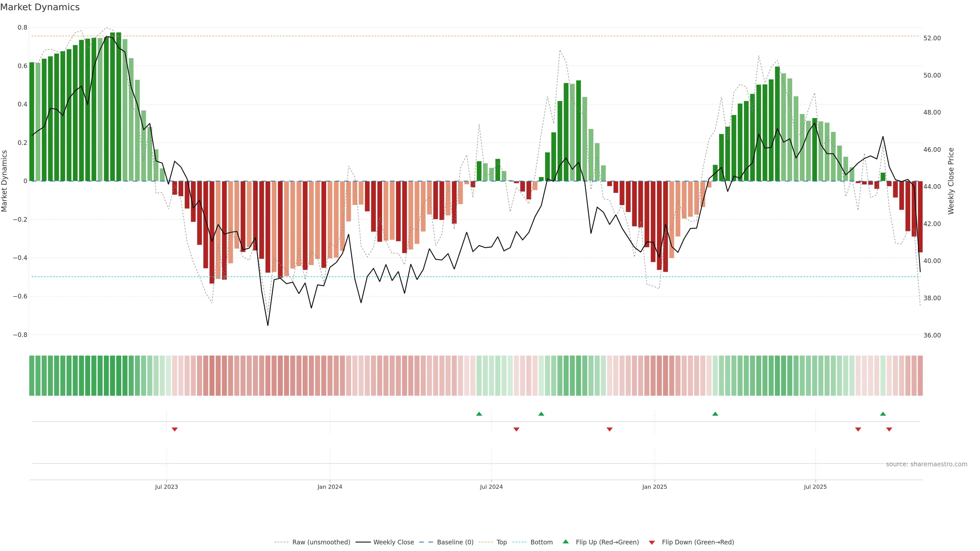Image resolution: width=980 pixels, height=551 pixels.
Task: Click the red Flip Down triangle near Jul 2023
Action: point(175,429)
